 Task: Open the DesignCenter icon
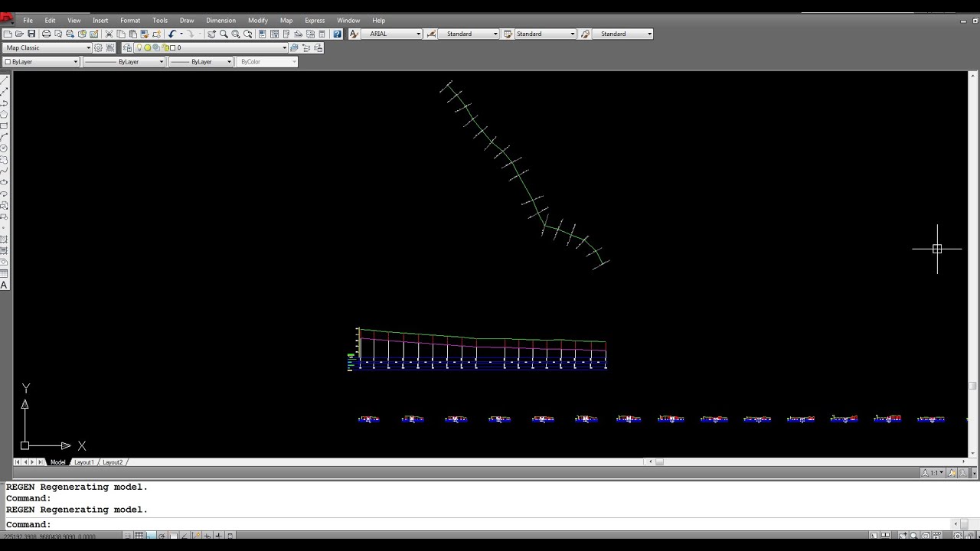(x=274, y=34)
